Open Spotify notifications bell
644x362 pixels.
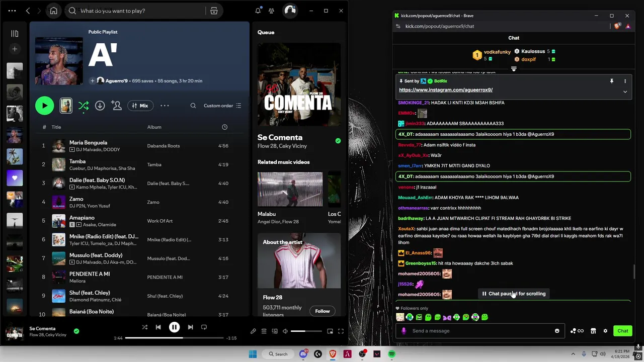(x=258, y=11)
